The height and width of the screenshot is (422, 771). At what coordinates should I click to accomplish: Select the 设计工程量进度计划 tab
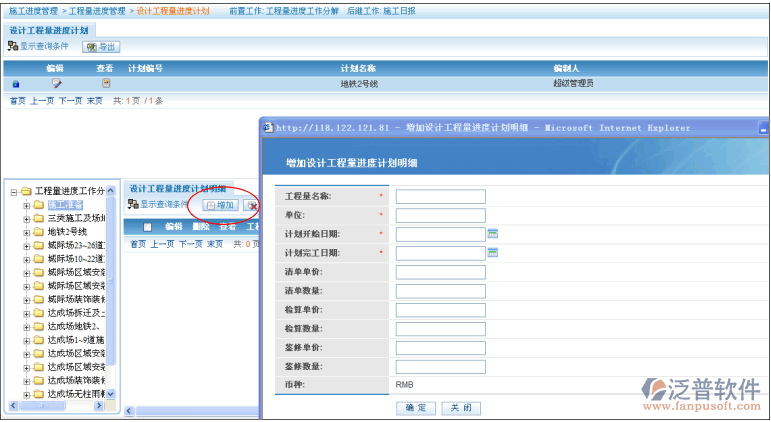pyautogui.click(x=48, y=30)
